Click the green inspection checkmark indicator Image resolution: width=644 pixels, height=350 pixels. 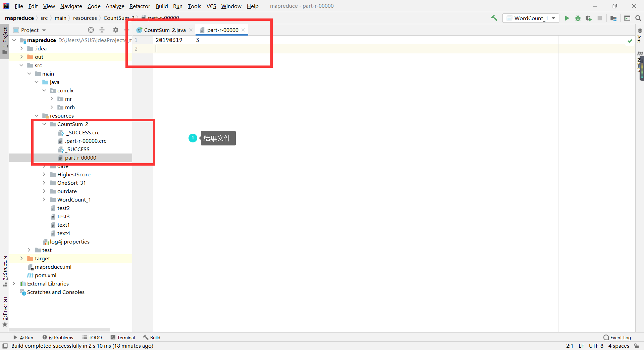coord(630,41)
